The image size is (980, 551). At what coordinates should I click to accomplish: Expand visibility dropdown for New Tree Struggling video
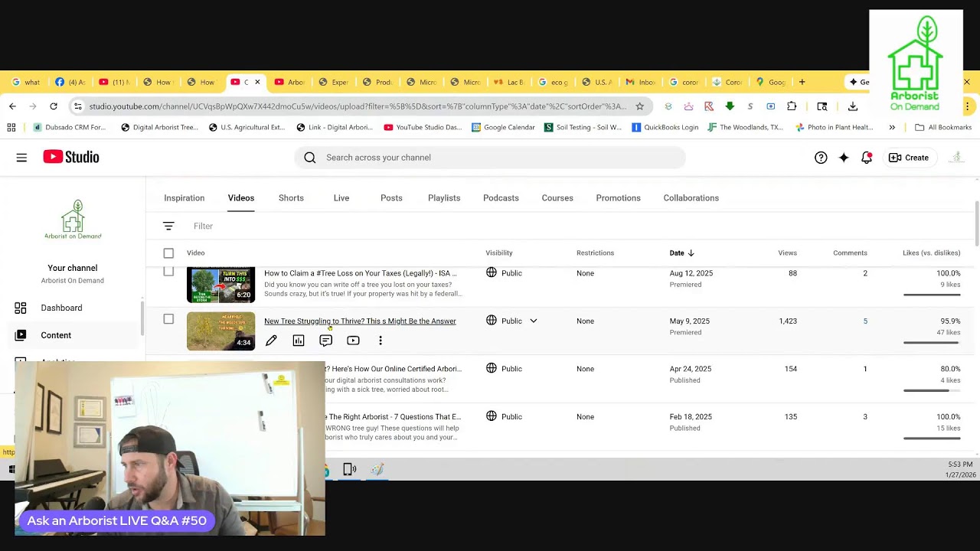pos(534,321)
